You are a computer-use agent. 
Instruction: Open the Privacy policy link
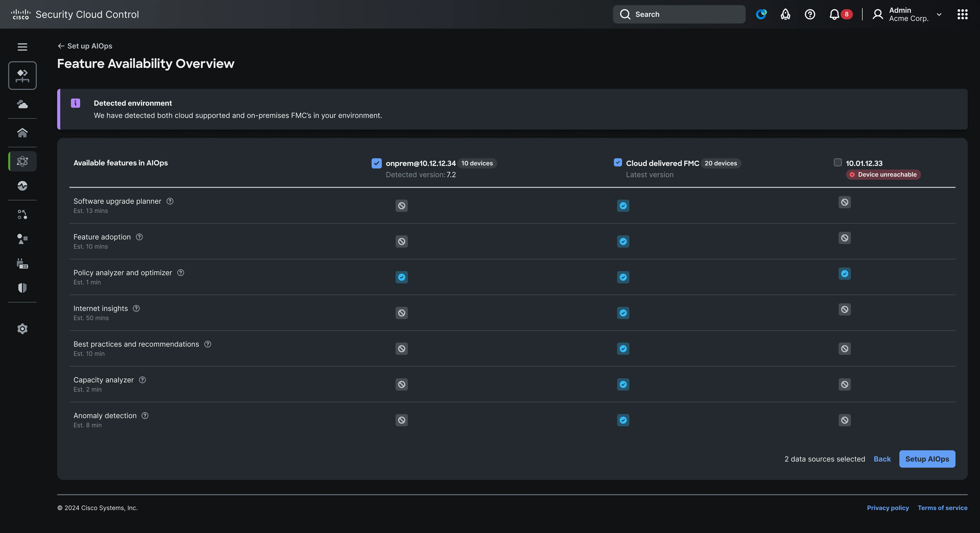pos(888,508)
